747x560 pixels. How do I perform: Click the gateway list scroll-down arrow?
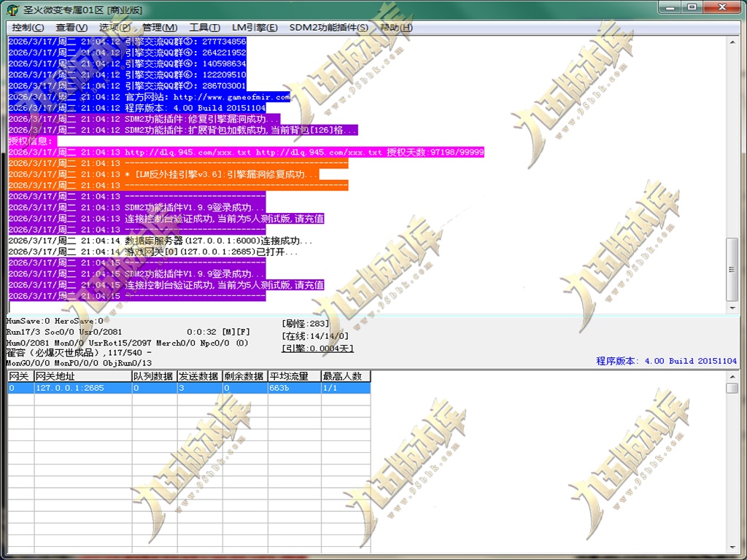[732, 547]
